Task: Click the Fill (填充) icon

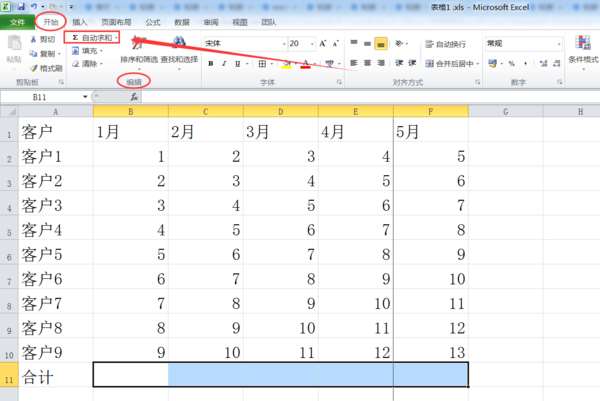Action: pyautogui.click(x=75, y=51)
